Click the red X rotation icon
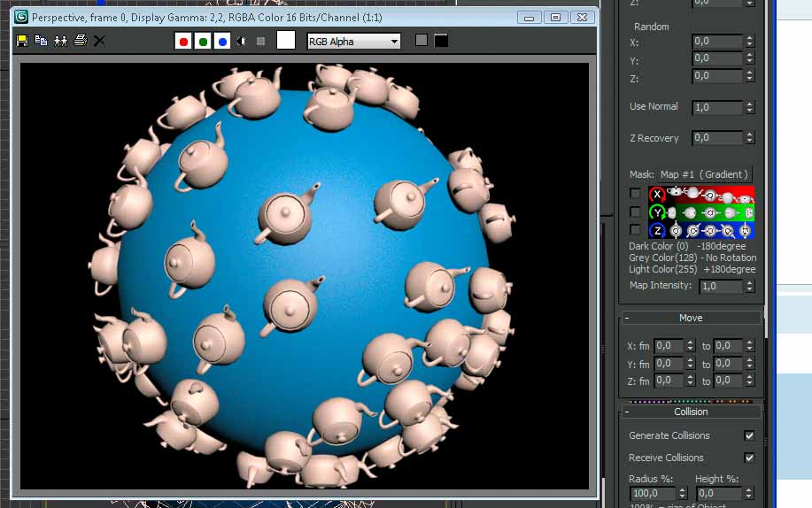The image size is (812, 508). click(x=657, y=195)
